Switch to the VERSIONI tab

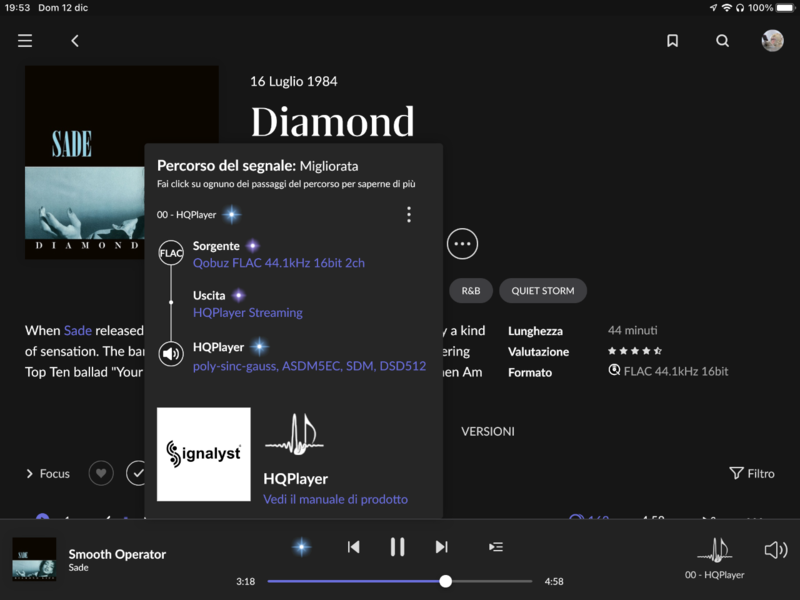pos(487,432)
